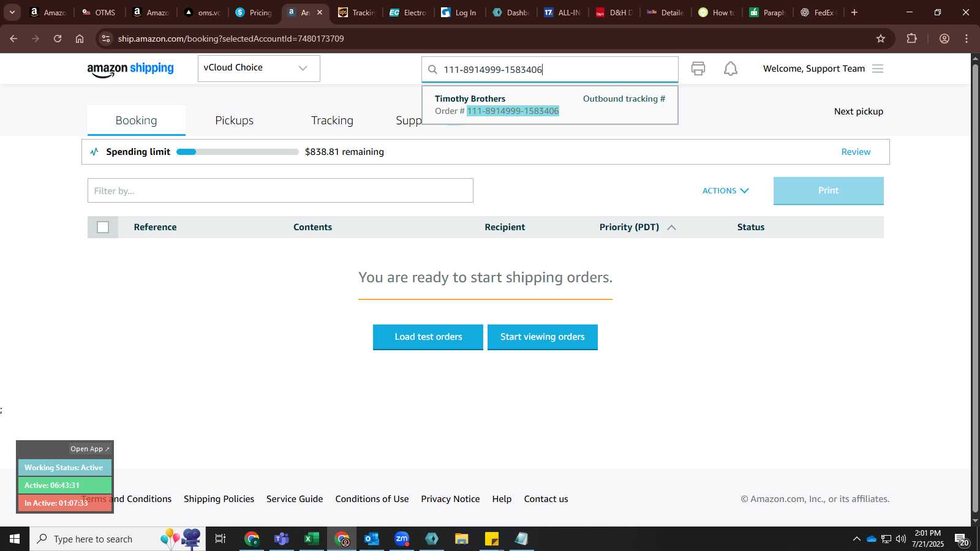Toggle Priority (PDT) sort arrow
This screenshot has width=980, height=551.
coord(671,227)
